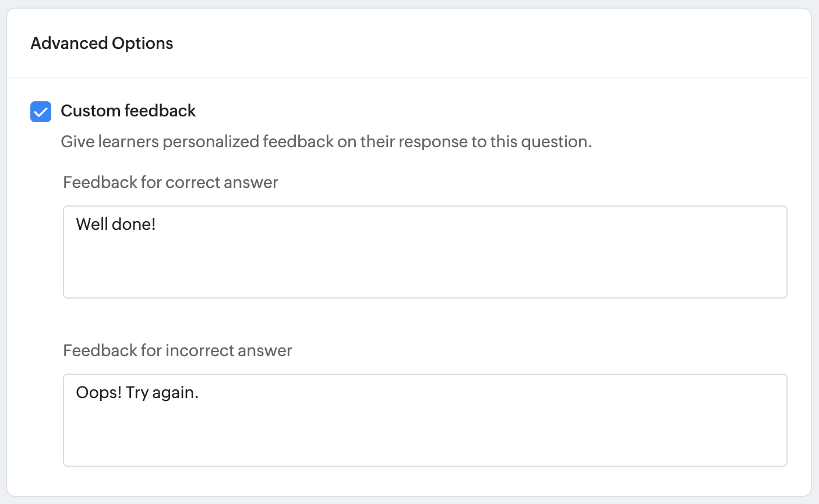Click the word "Options" in the heading
This screenshot has width=819, height=504.
point(143,43)
